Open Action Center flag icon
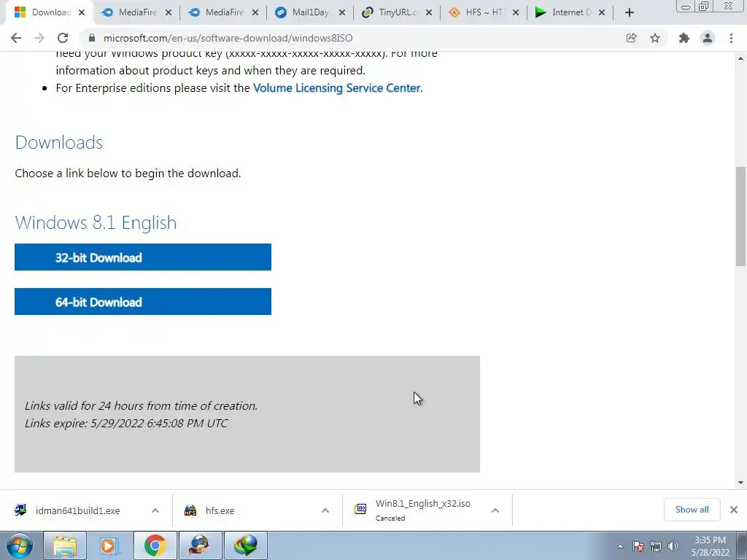Screen dimensions: 747x560 click(x=638, y=546)
